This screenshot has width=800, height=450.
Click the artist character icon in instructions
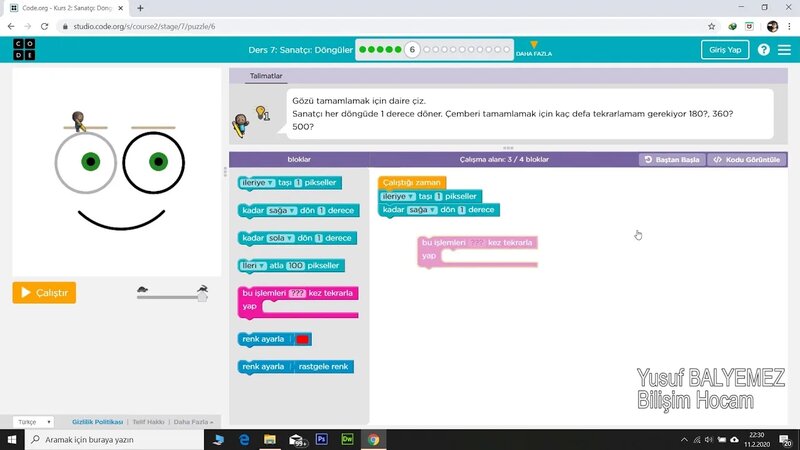[241, 126]
